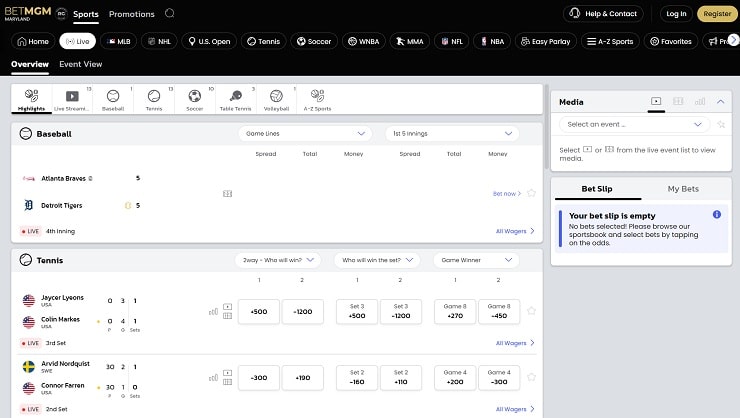Switch to Bet Slip tab
This screenshot has height=418, width=740.
click(x=597, y=189)
